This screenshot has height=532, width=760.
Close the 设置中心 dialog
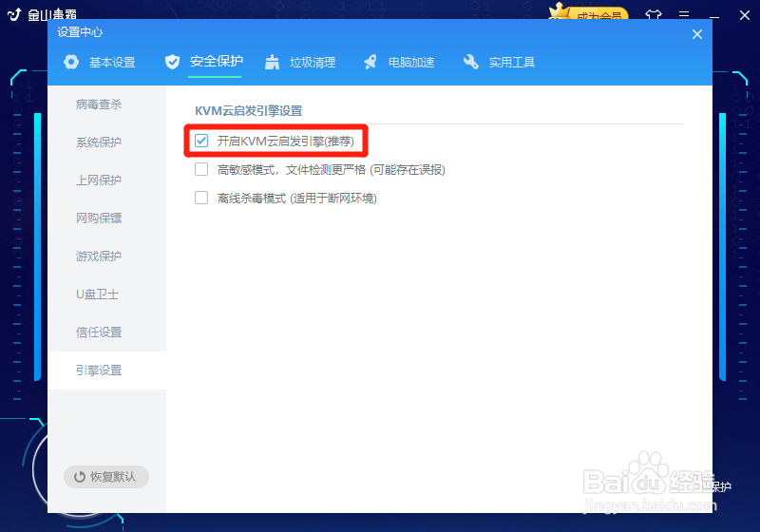coord(697,34)
